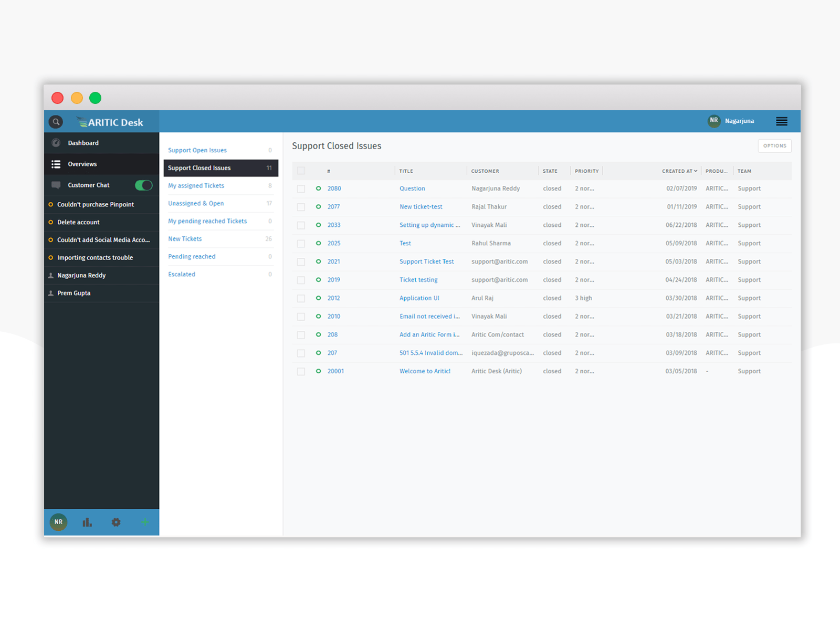Viewport: 840px width, 630px height.
Task: Click customer iquezada@gruposca... cell
Action: pyautogui.click(x=502, y=353)
